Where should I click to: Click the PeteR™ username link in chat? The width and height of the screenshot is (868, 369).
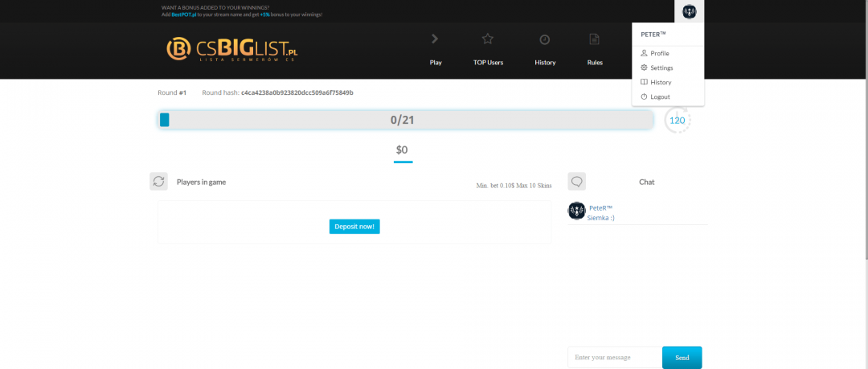coord(600,208)
